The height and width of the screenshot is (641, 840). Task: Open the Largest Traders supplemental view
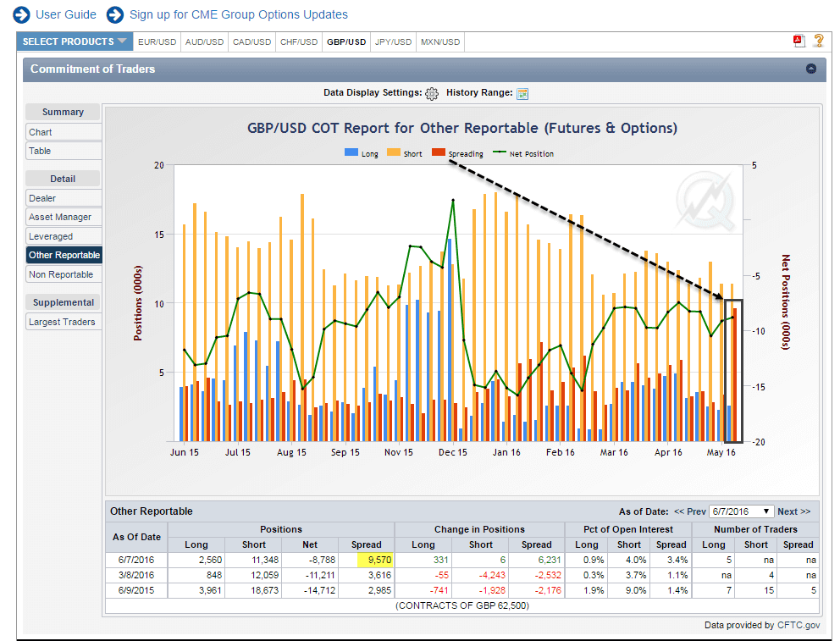click(x=63, y=322)
